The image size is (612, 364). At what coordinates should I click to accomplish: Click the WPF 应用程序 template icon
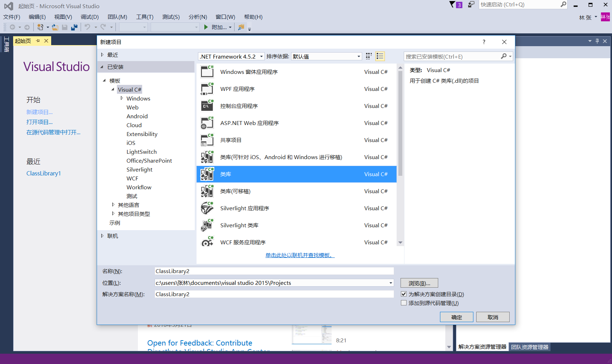(207, 89)
